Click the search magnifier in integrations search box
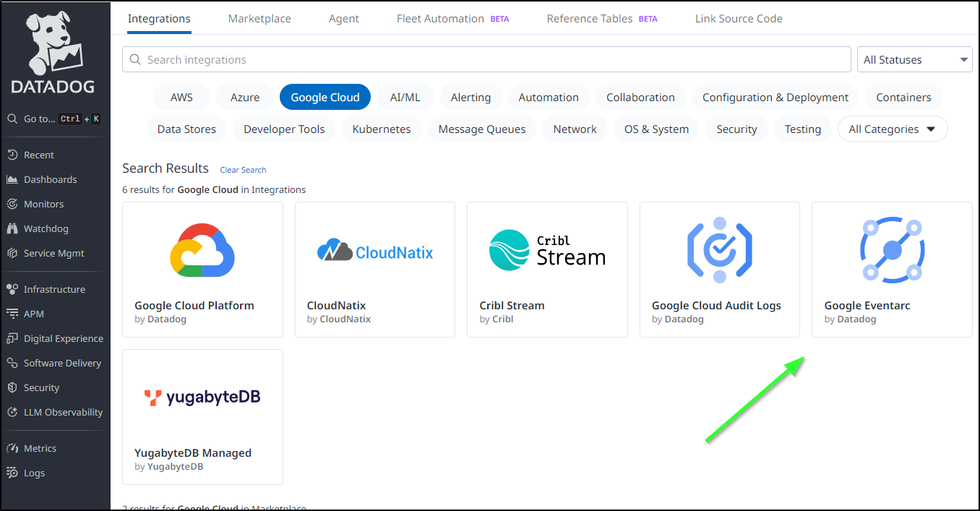Image resolution: width=980 pixels, height=511 pixels. (x=135, y=59)
